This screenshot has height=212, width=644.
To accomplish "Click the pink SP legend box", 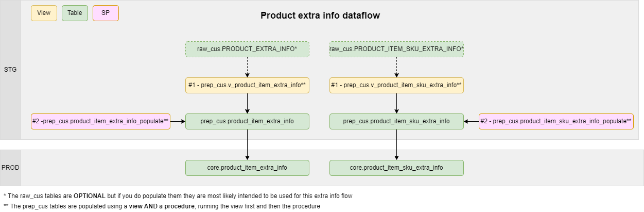I will [x=106, y=13].
